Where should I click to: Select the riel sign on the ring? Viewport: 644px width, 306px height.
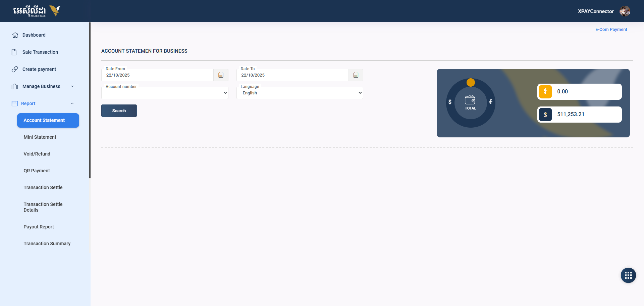[x=491, y=101]
